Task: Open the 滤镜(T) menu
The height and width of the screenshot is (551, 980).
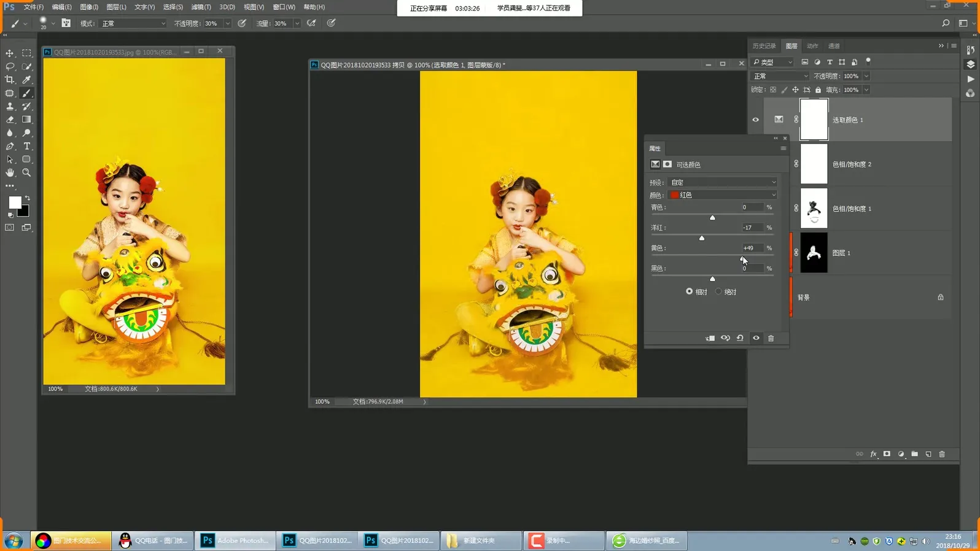Action: (201, 7)
